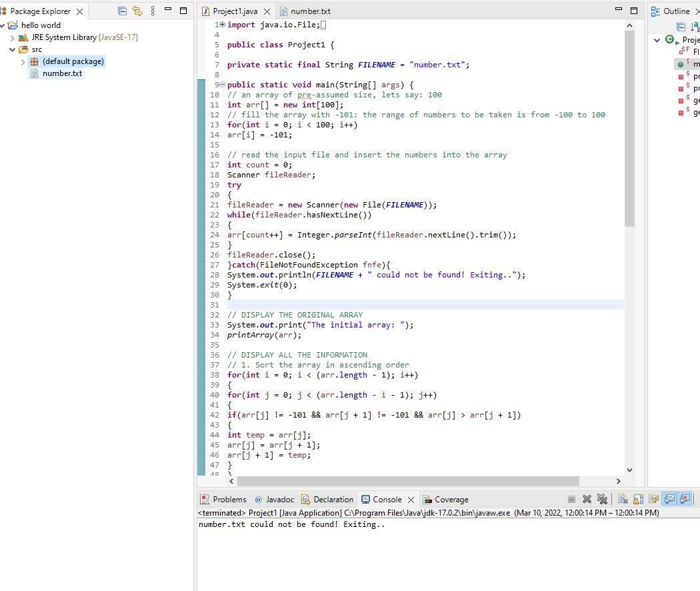Remove all terminated launches in Console
Screen dimensions: 700x591
click(602, 499)
